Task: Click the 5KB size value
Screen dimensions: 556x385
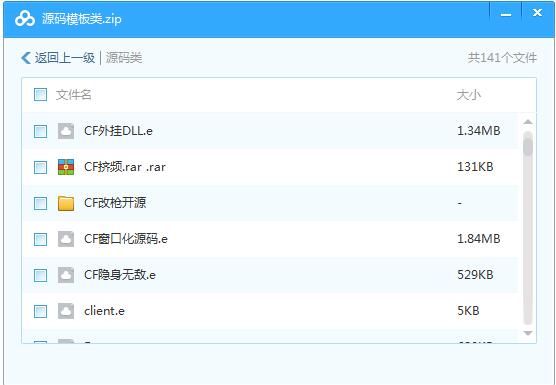Action: [x=468, y=311]
